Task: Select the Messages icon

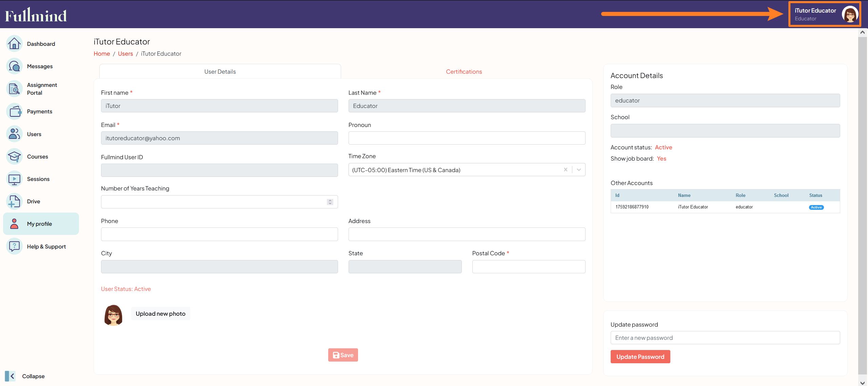Action: [x=14, y=66]
